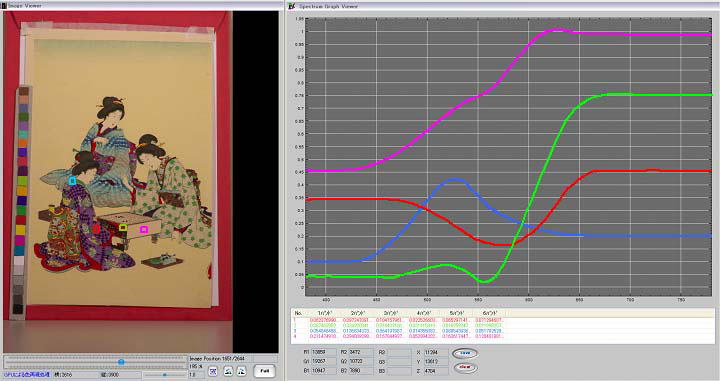Click the red oval clear button
The height and width of the screenshot is (381, 720).
coord(465,367)
